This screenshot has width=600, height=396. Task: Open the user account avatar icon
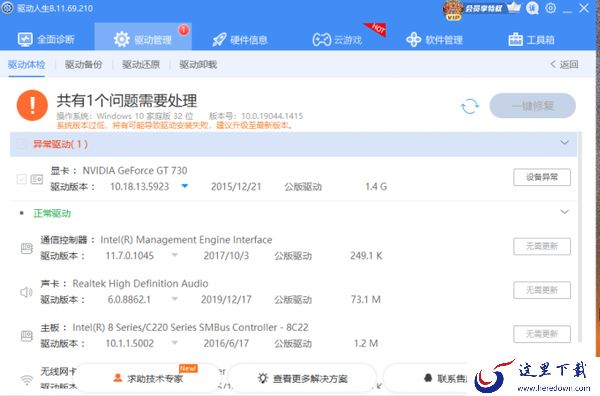(532, 8)
